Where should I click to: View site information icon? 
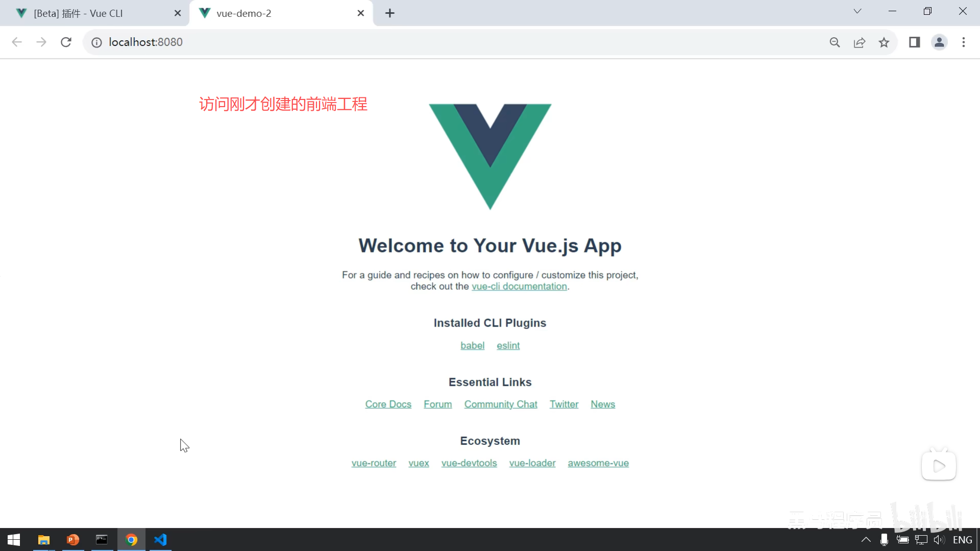pyautogui.click(x=96, y=42)
